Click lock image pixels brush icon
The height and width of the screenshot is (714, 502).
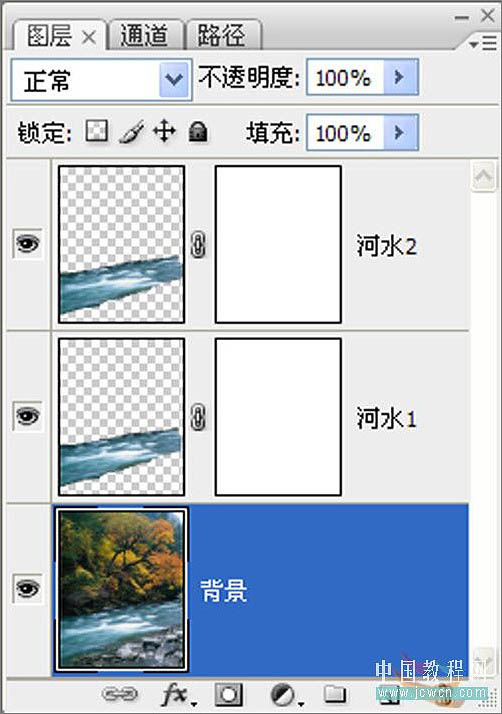tap(131, 132)
